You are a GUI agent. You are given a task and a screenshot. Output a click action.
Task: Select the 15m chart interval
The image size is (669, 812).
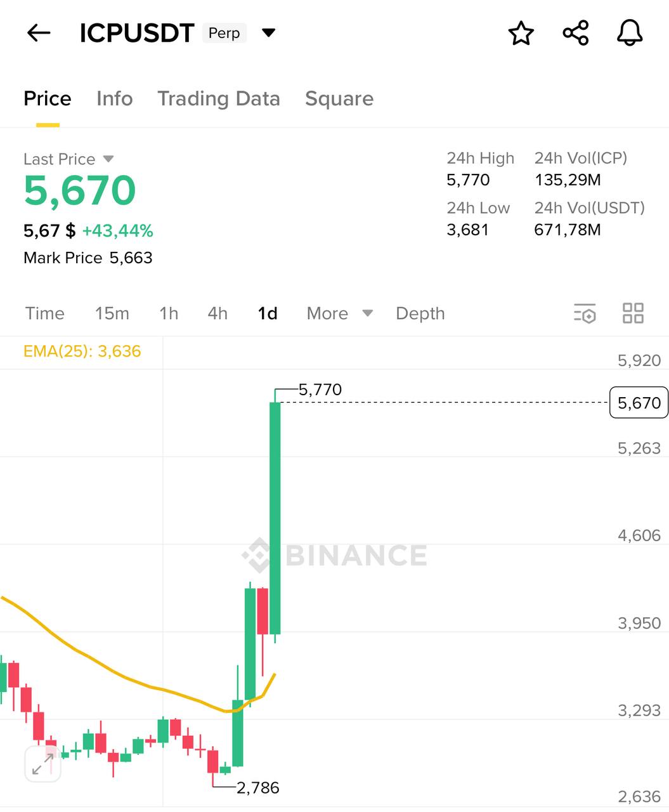[112, 313]
